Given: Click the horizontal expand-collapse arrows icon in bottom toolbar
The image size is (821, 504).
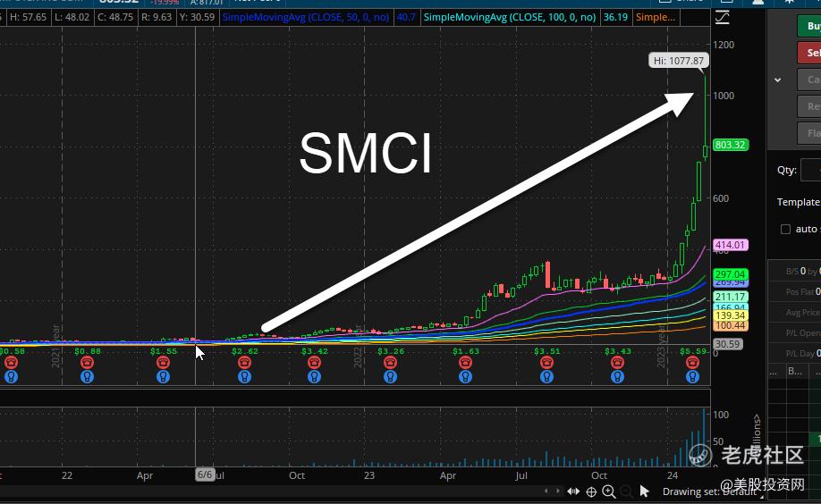Looking at the screenshot, I should point(573,491).
